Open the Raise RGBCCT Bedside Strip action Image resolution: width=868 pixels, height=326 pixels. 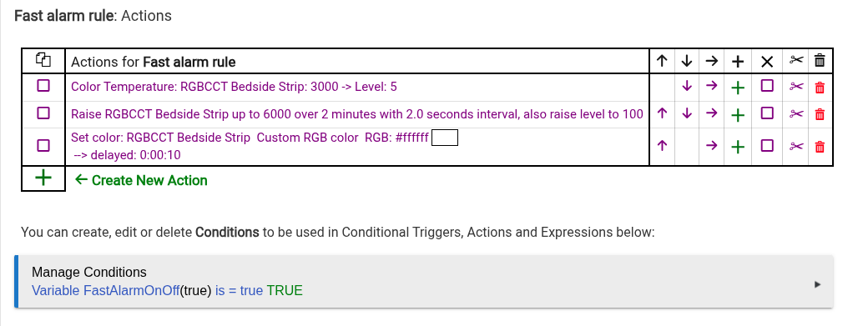pos(357,114)
